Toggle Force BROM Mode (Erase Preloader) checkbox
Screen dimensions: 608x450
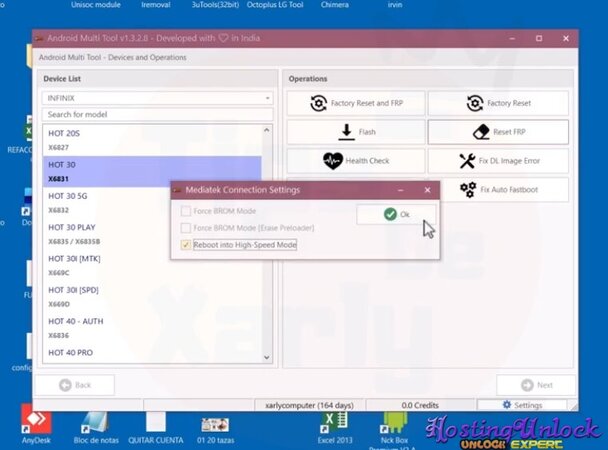point(185,227)
